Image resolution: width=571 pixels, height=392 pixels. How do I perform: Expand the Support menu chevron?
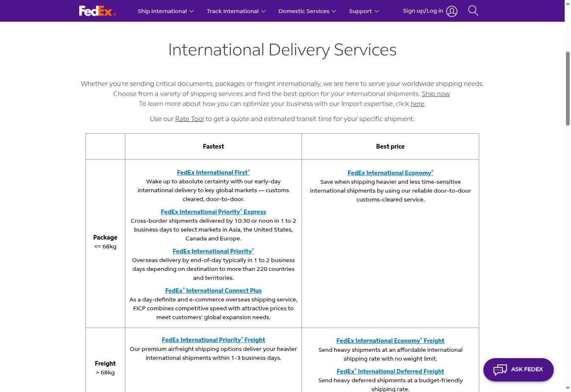(x=377, y=11)
